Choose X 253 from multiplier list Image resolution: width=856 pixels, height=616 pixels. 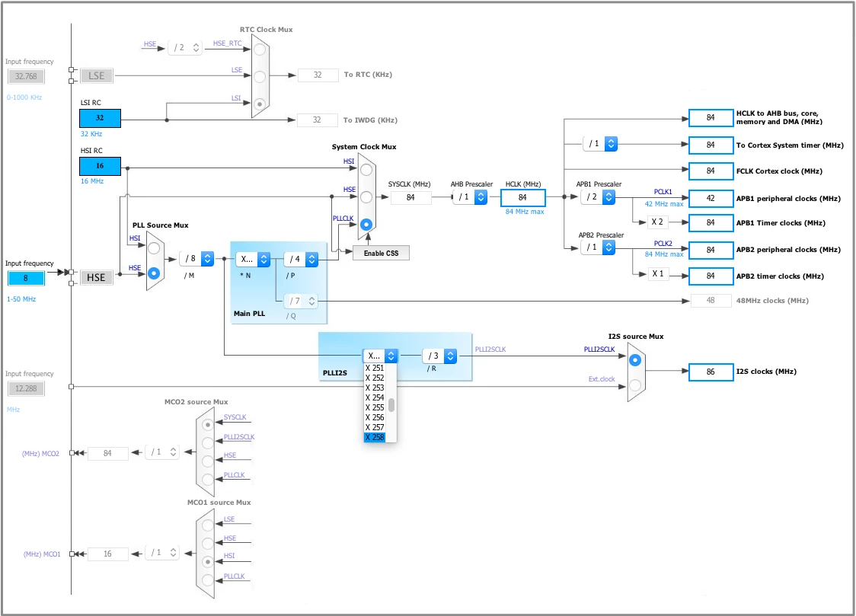[375, 388]
